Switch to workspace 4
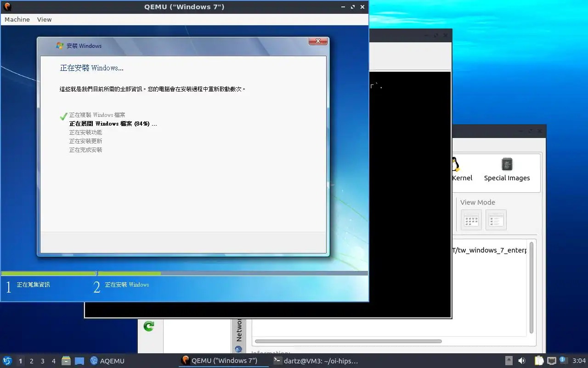 pos(53,361)
